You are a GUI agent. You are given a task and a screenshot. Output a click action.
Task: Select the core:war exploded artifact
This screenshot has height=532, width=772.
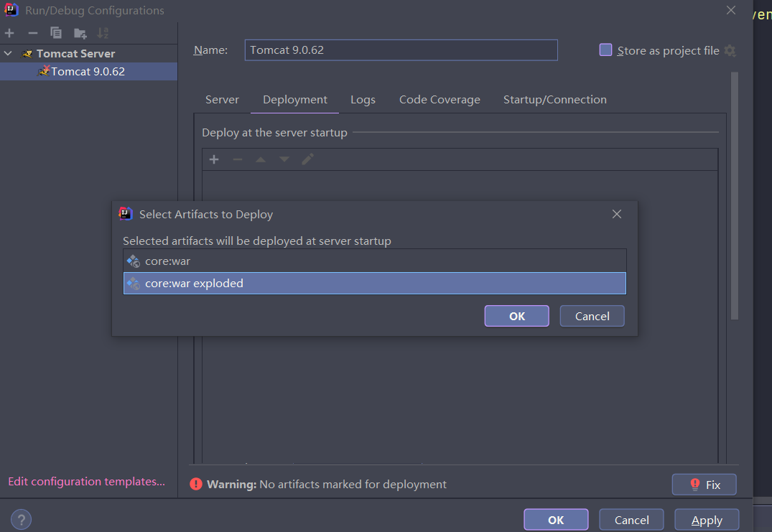[375, 283]
